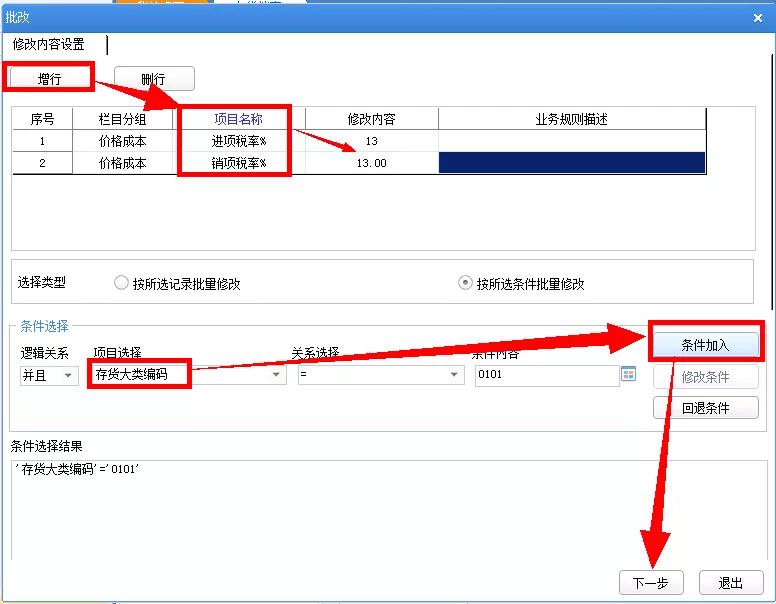
Task: Switch to the 修改内容设置 tab
Action: pyautogui.click(x=49, y=45)
